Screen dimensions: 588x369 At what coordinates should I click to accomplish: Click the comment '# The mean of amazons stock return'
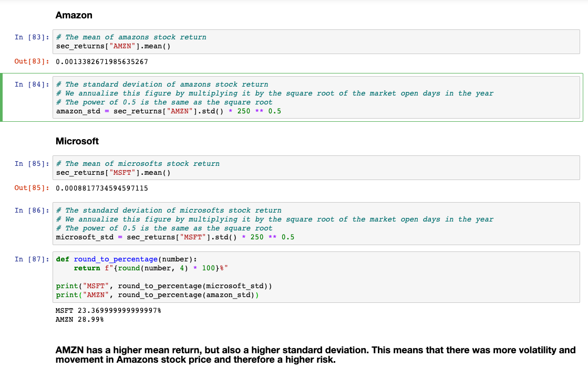[x=131, y=37]
